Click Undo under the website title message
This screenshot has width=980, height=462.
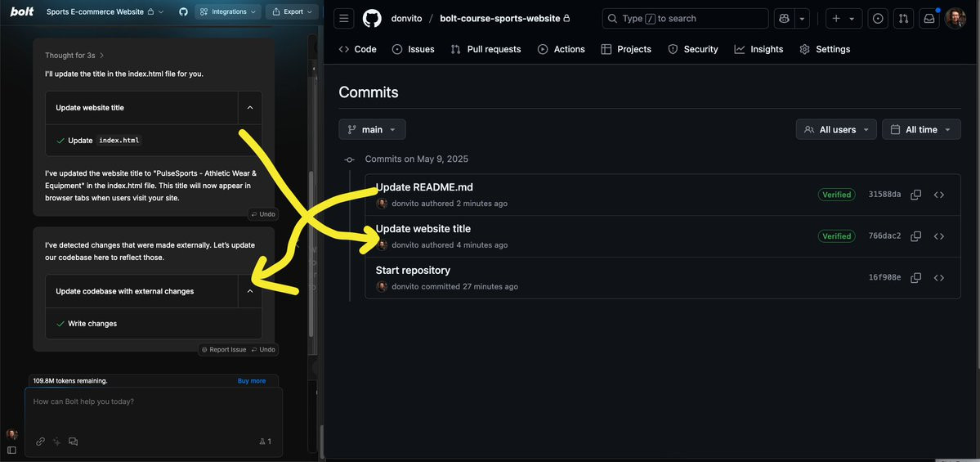tap(263, 213)
